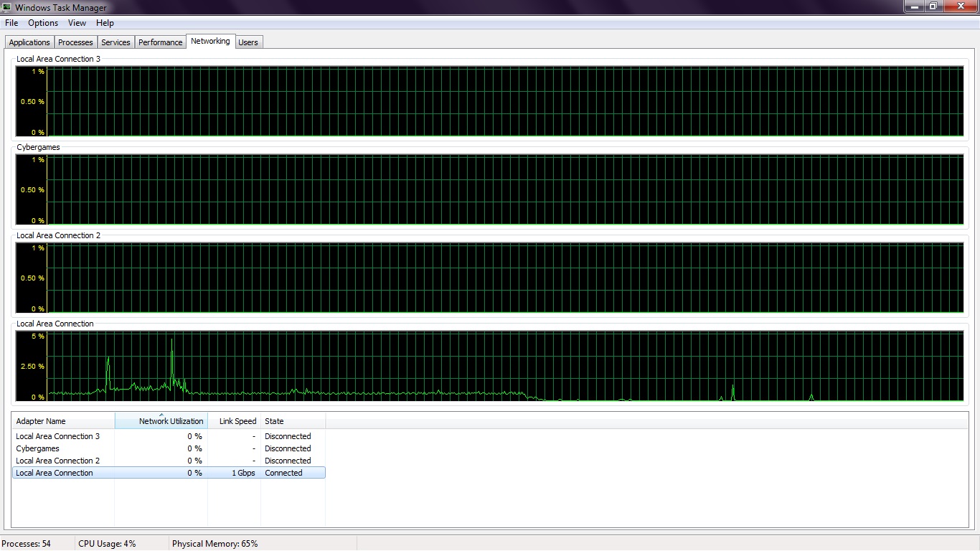Click the "2.50 %" graph axis label
This screenshot has width=980, height=551.
tap(33, 366)
